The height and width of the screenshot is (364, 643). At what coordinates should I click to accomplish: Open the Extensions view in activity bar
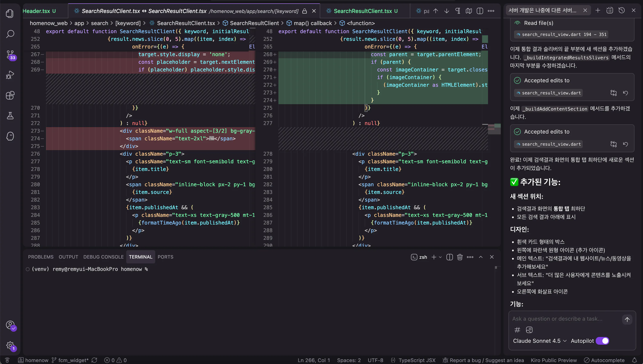coord(10,95)
